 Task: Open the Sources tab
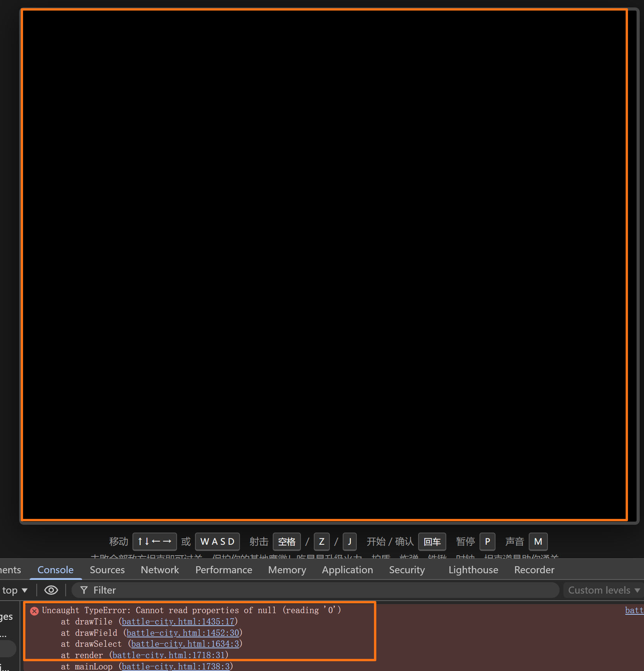pyautogui.click(x=107, y=570)
